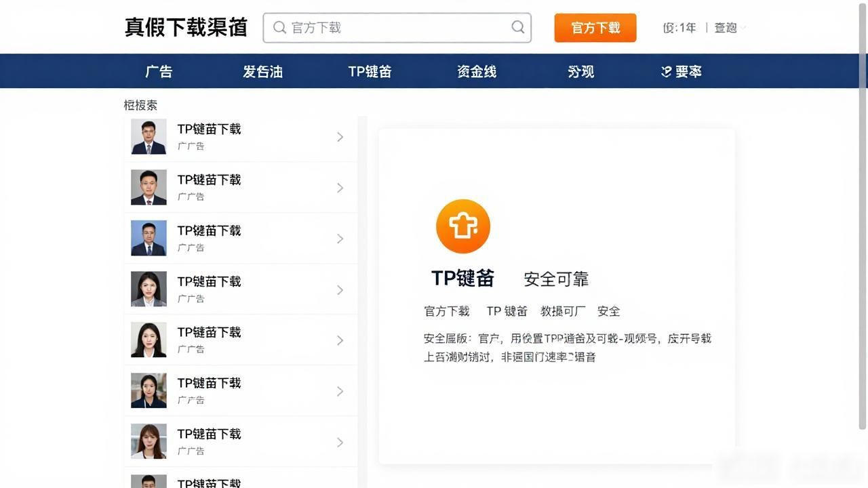Click the 真假下载渠道 site title
This screenshot has width=868, height=488.
[186, 27]
